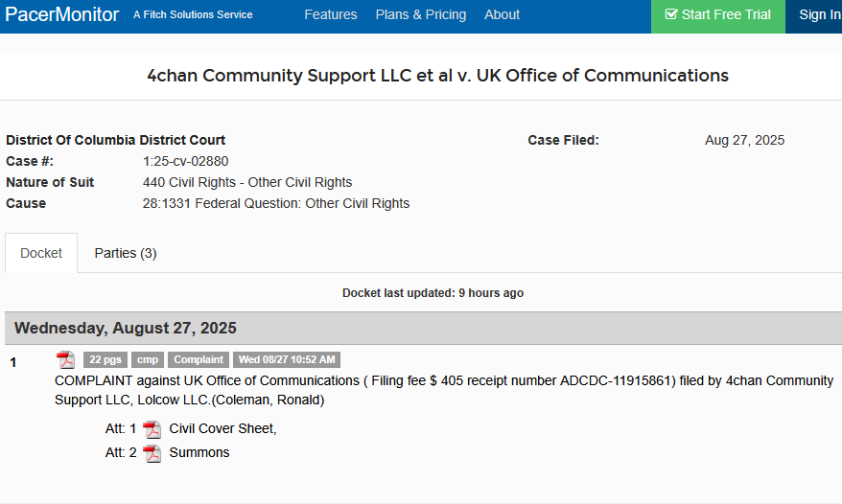Go to the About page
This screenshot has height=504, width=842.
point(503,14)
